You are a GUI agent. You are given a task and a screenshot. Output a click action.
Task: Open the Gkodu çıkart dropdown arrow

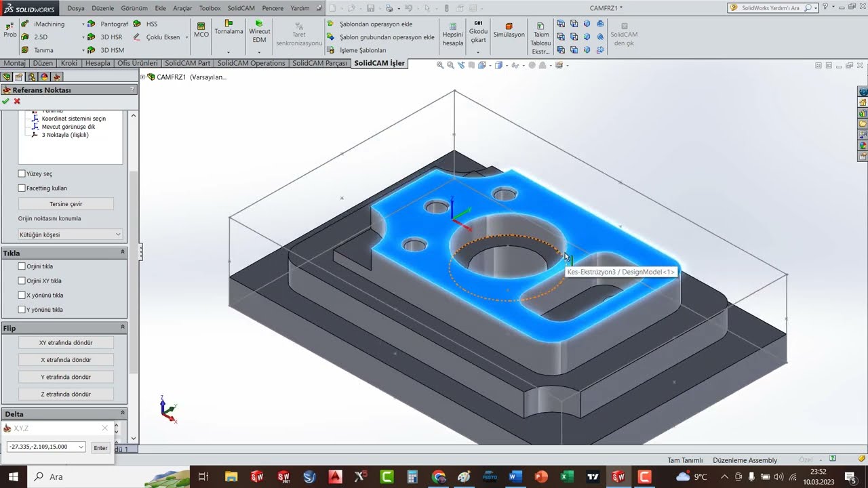(x=478, y=52)
